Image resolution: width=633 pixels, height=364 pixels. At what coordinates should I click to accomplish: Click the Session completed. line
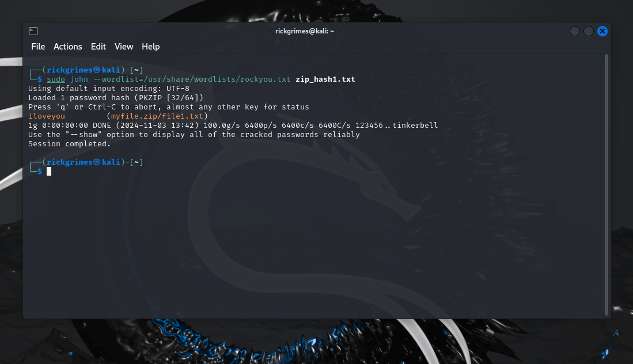(70, 144)
